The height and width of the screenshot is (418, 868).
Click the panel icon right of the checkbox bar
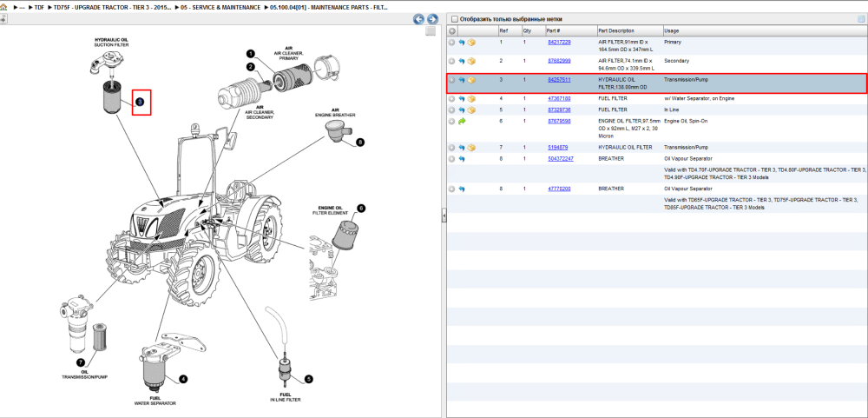click(861, 19)
